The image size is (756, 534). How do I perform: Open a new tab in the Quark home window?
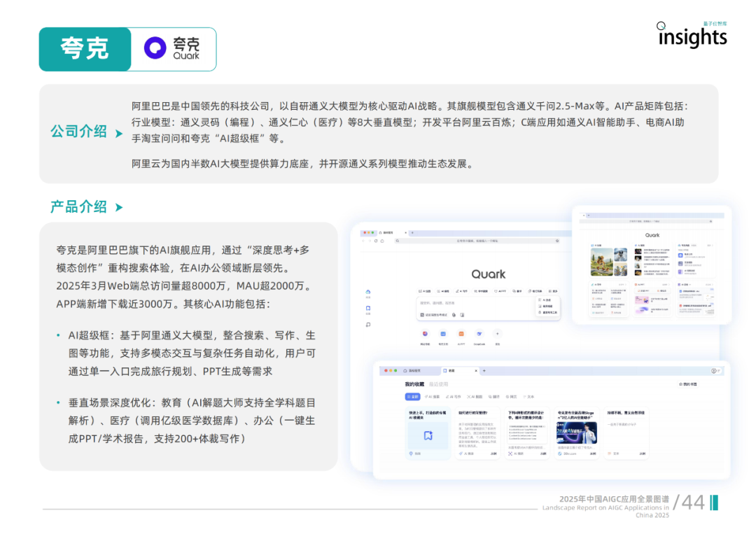(x=412, y=233)
